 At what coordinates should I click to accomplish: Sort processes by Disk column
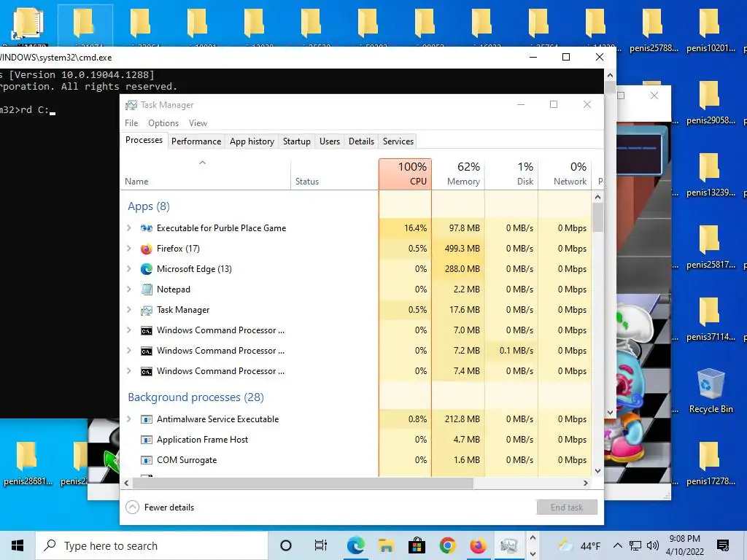(x=511, y=174)
